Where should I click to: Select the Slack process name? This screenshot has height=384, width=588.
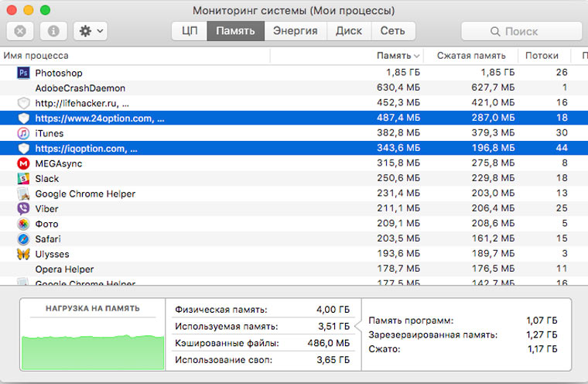(47, 179)
